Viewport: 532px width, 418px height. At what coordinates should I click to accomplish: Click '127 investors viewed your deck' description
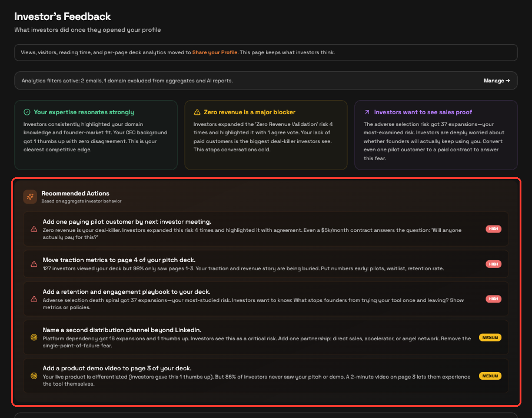click(243, 268)
